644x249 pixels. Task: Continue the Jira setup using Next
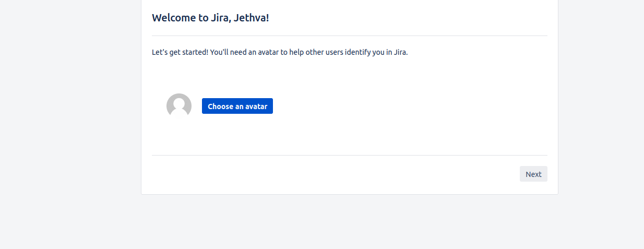tap(533, 174)
